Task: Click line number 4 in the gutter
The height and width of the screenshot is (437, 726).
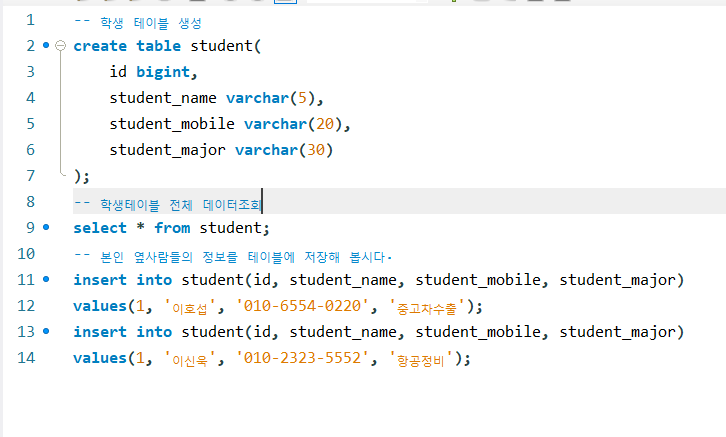Action: [x=30, y=98]
